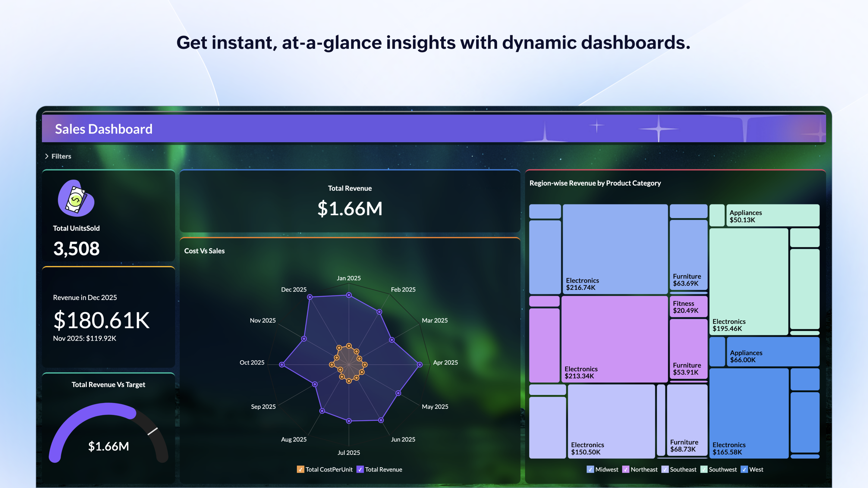Open the Revenue in Dec 2025 card
The image size is (868, 488).
(108, 318)
